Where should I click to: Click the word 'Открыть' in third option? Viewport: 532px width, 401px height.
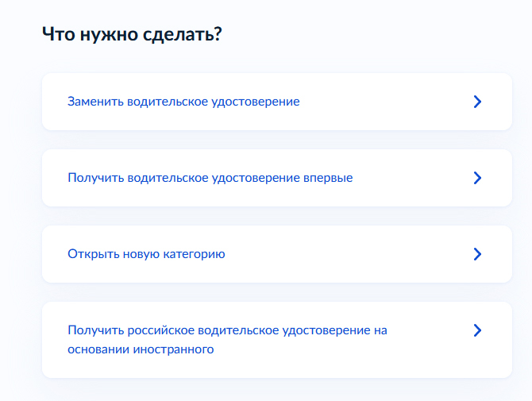(x=91, y=254)
